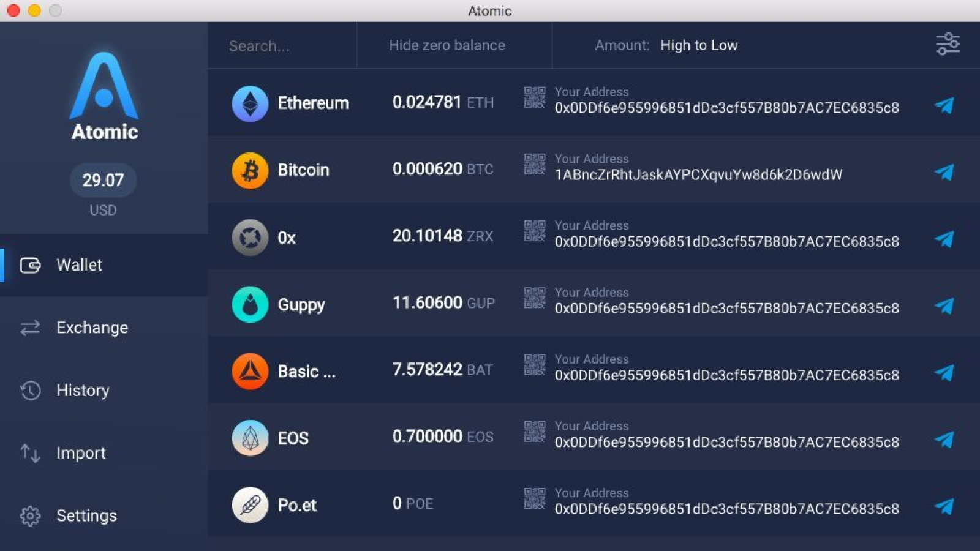
Task: Click the 0x token icon
Action: point(250,238)
